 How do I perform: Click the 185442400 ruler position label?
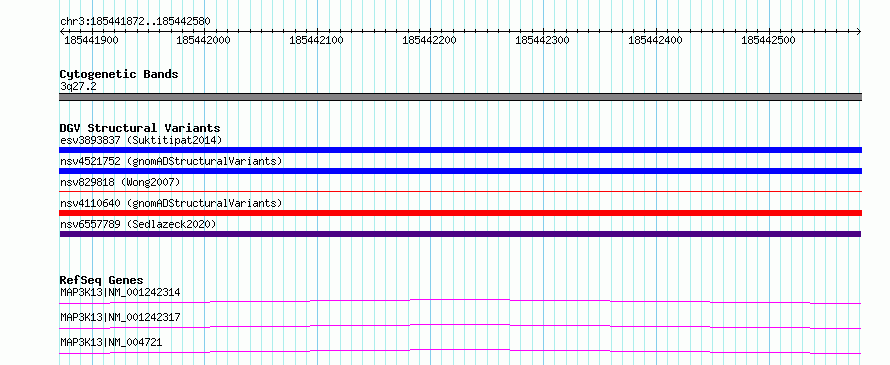tap(656, 40)
